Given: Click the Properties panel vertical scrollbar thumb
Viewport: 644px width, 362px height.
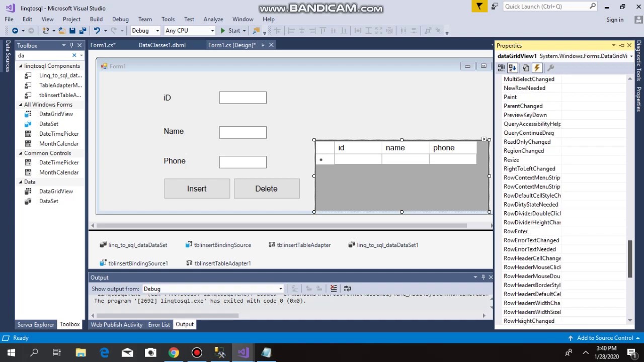Looking at the screenshot, I should [x=630, y=258].
